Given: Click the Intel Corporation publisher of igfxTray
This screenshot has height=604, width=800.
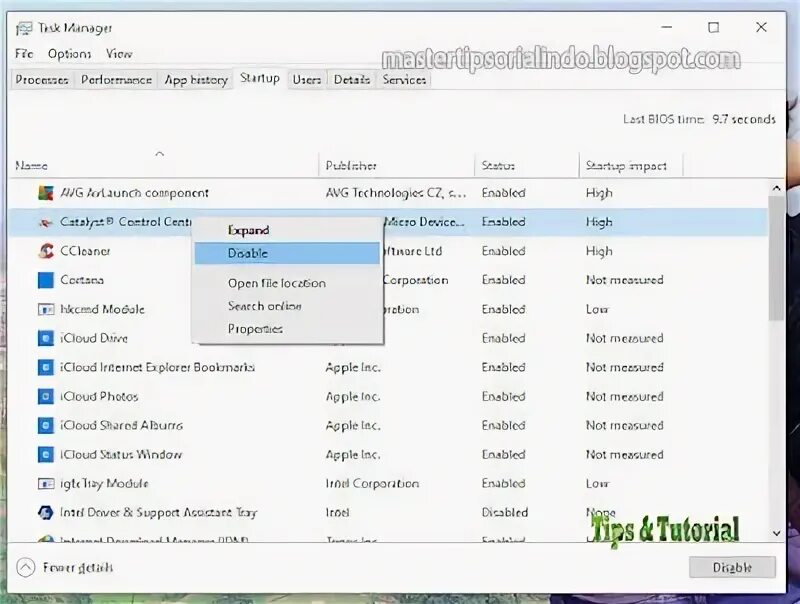Looking at the screenshot, I should coord(372,484).
